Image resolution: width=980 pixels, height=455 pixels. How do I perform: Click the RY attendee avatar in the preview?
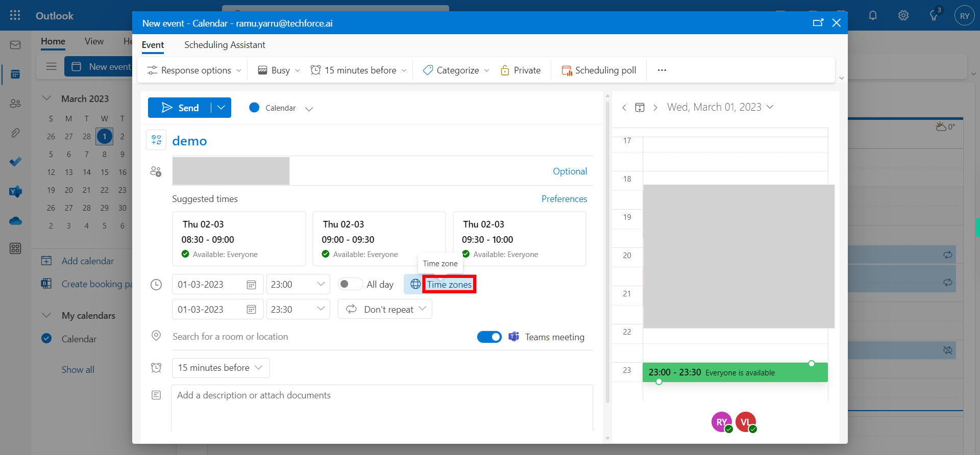coord(722,422)
